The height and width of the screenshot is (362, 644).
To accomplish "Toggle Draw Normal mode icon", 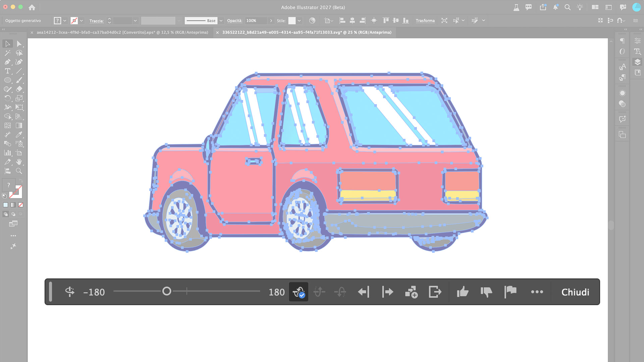I will click(x=5, y=214).
